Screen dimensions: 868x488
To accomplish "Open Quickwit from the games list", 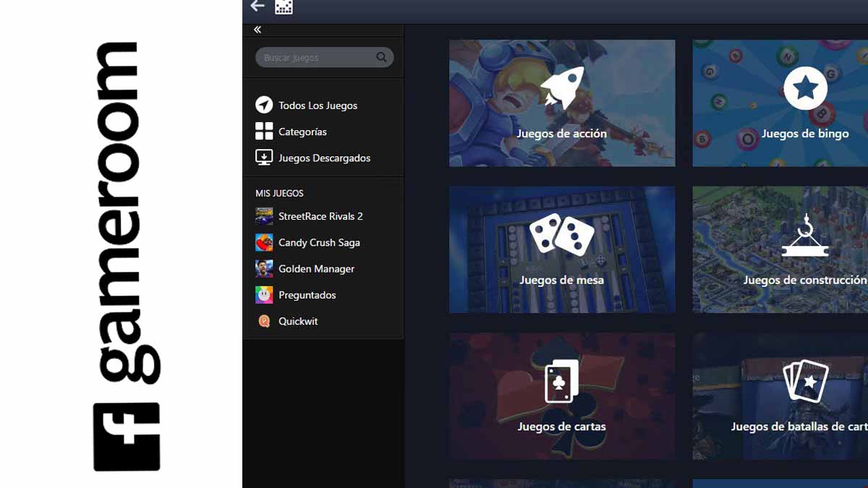I will pyautogui.click(x=298, y=321).
